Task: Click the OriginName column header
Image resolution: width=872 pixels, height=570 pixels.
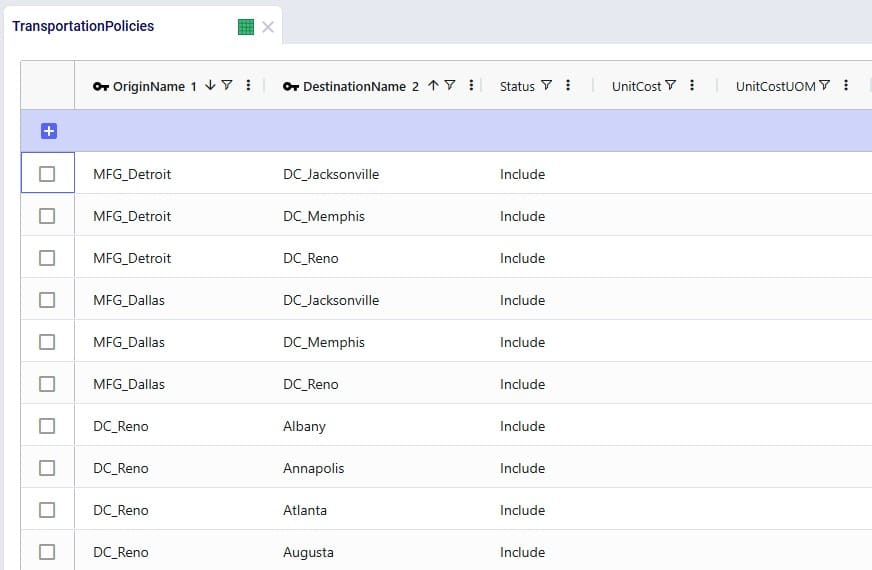Action: 148,86
